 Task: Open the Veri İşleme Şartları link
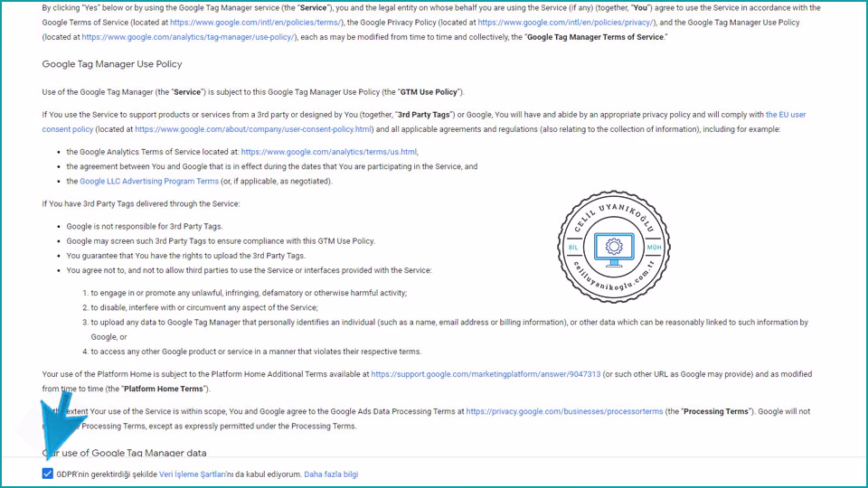tap(192, 474)
